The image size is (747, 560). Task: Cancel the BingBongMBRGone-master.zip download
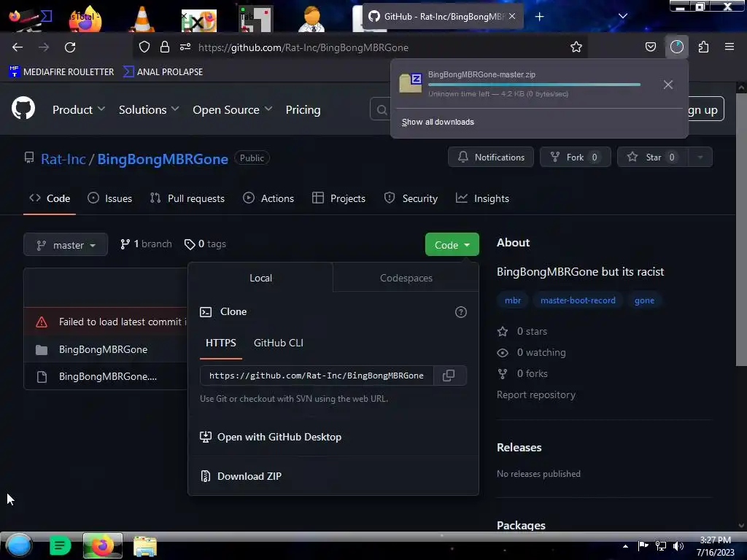click(668, 85)
